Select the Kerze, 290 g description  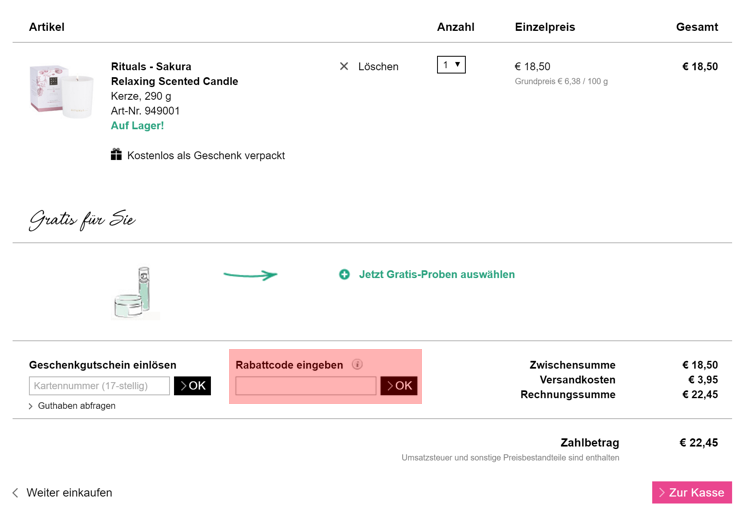141,96
